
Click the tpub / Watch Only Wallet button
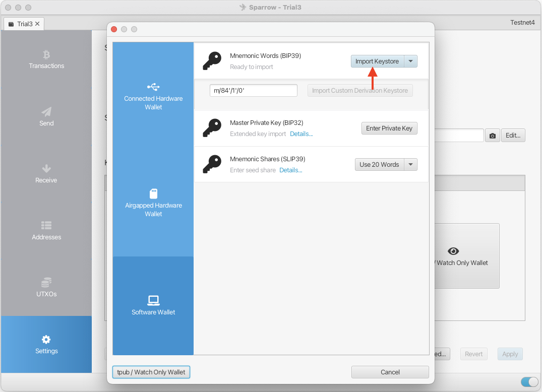click(x=151, y=372)
